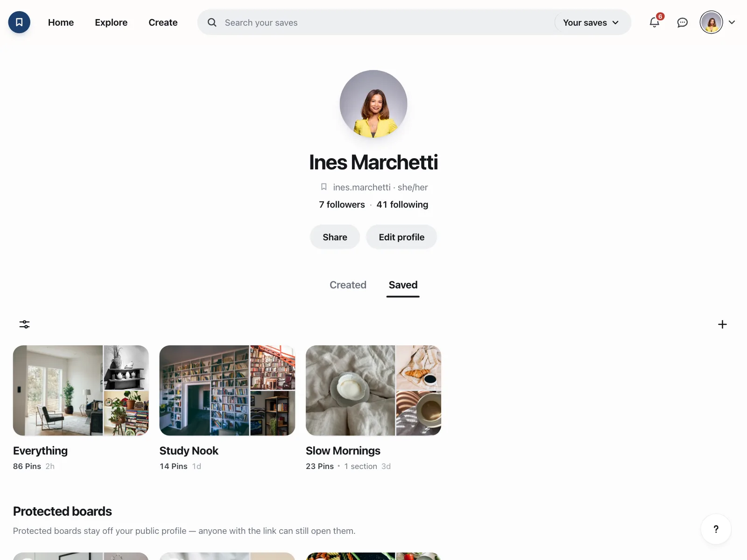View the 41 following list
The width and height of the screenshot is (747, 560).
pos(402,204)
